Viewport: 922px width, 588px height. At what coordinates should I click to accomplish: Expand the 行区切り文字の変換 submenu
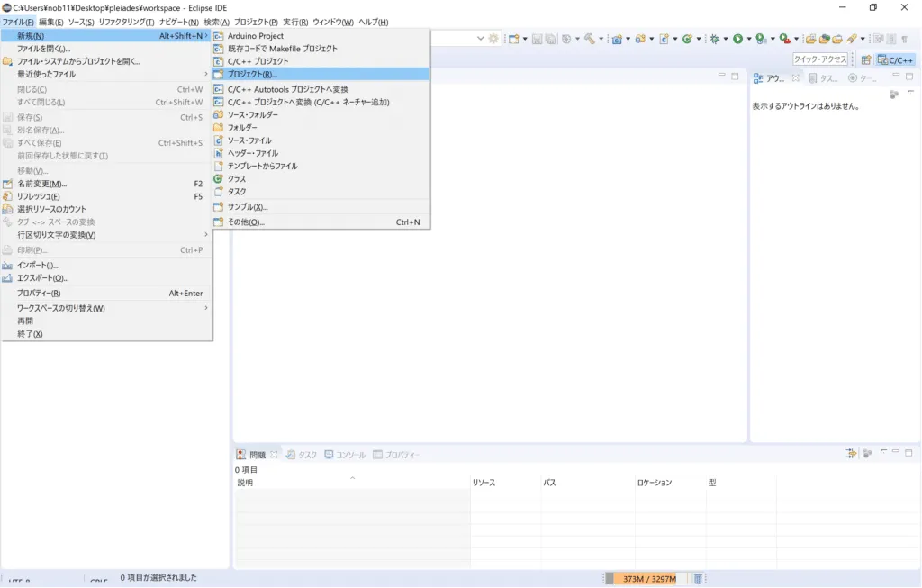(x=106, y=235)
